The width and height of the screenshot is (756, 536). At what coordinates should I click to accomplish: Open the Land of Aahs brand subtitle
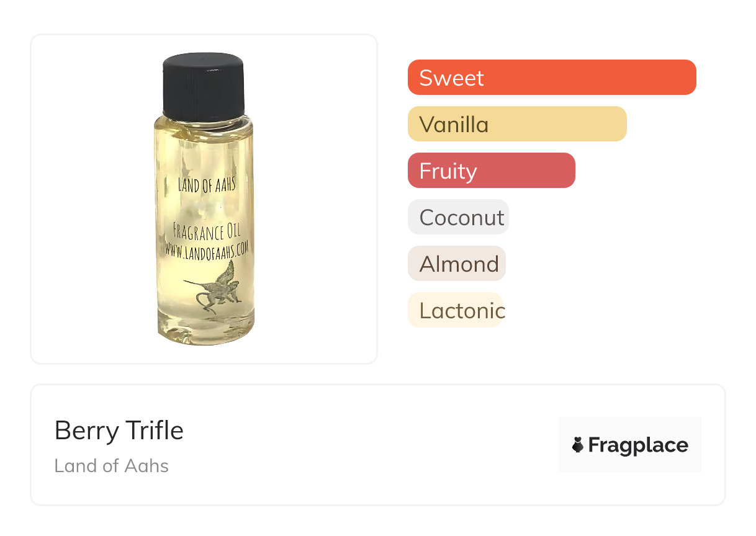click(x=112, y=465)
